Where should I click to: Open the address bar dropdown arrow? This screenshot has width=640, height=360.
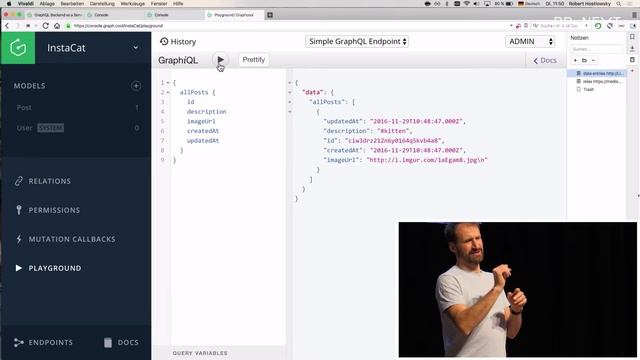click(x=511, y=25)
